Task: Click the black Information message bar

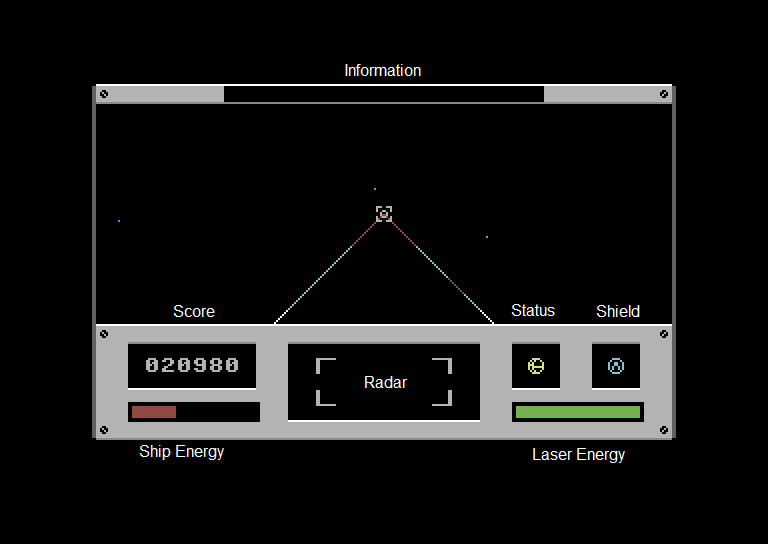Action: (x=384, y=94)
